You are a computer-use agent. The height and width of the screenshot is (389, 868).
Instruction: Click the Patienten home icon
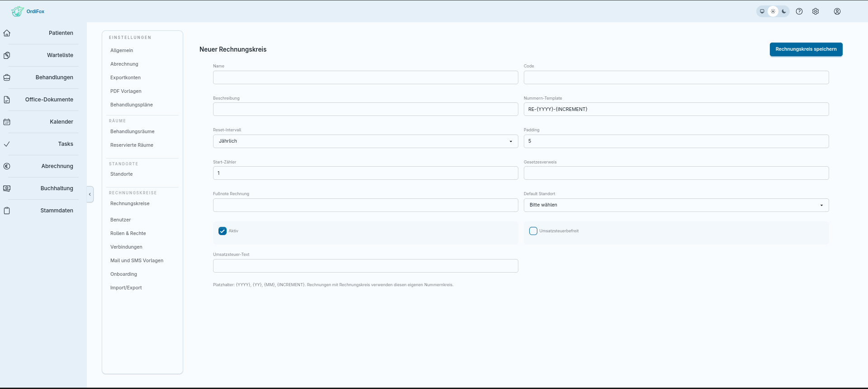[x=7, y=33]
